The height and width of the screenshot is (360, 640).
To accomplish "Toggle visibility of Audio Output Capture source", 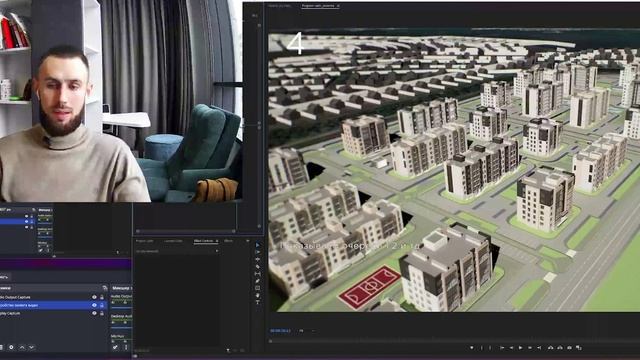I will point(94,297).
